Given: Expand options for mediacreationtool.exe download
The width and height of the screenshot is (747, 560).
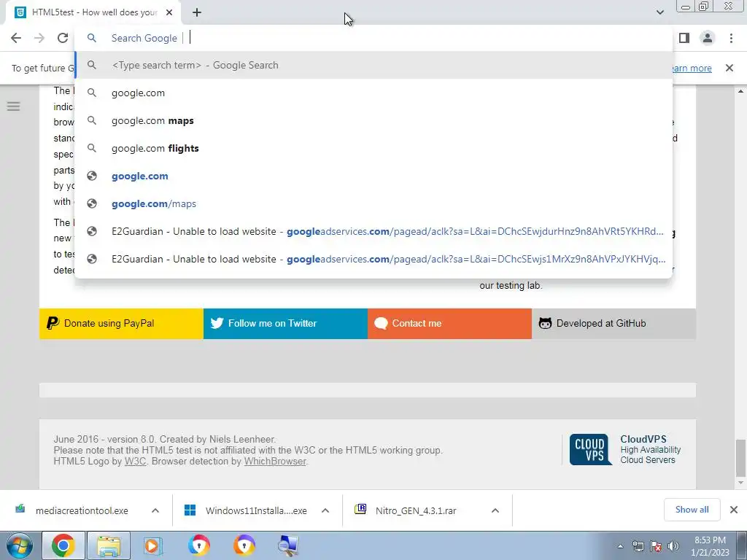Looking at the screenshot, I should (x=155, y=510).
